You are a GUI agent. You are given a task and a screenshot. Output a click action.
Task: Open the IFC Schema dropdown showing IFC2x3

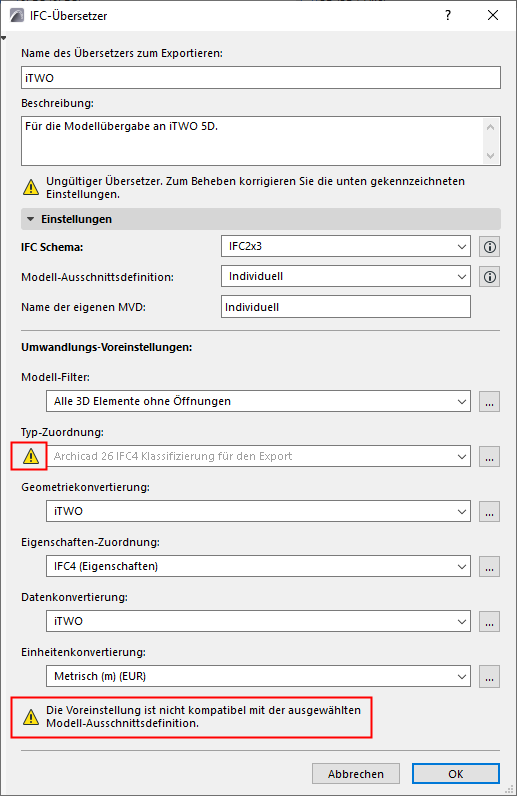pos(346,246)
